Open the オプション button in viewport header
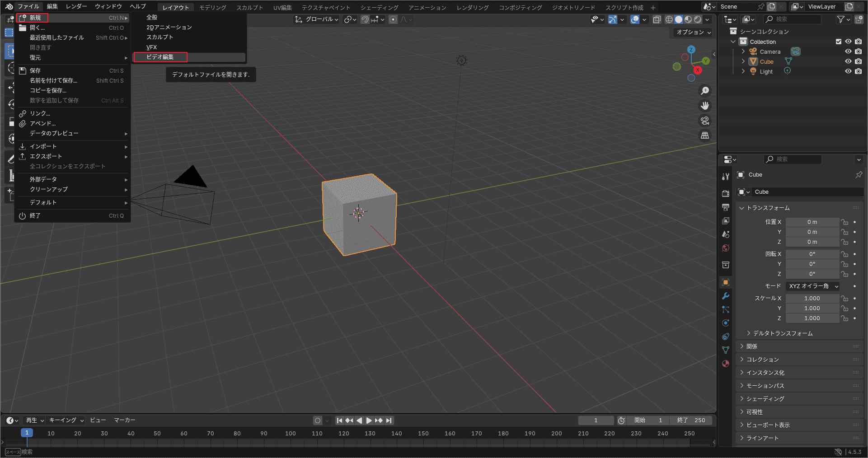Image resolution: width=868 pixels, height=458 pixels. coord(693,33)
